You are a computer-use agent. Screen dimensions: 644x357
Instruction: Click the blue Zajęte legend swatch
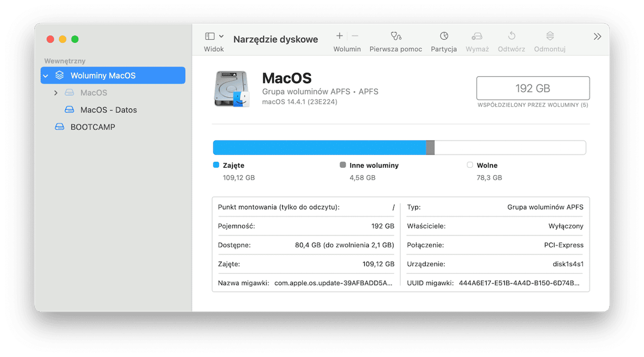[x=216, y=165]
